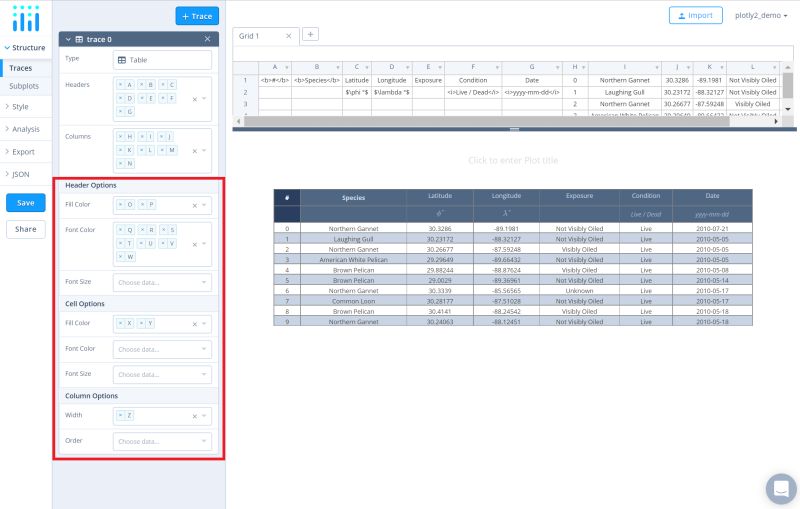Remove chip Z from column Width
The height and width of the screenshot is (509, 800).
(120, 416)
